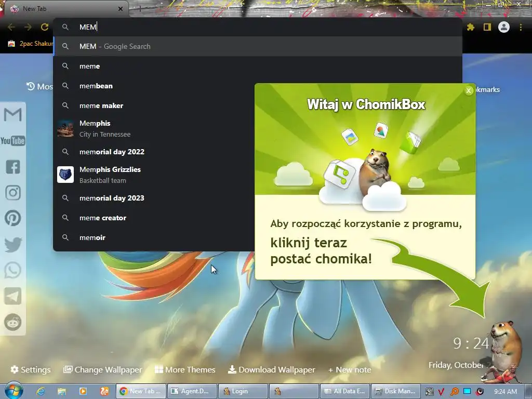Open Facebook shortcut in left sidebar
532x399 pixels.
coord(13,167)
